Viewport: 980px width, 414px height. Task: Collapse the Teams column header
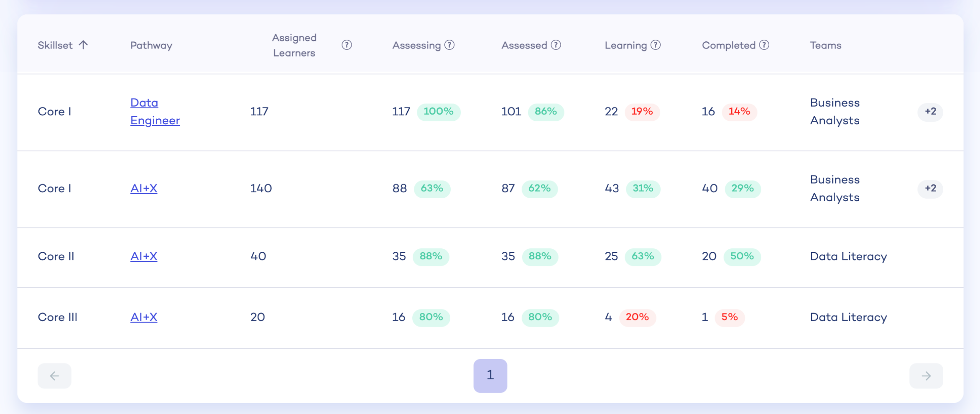click(x=825, y=45)
